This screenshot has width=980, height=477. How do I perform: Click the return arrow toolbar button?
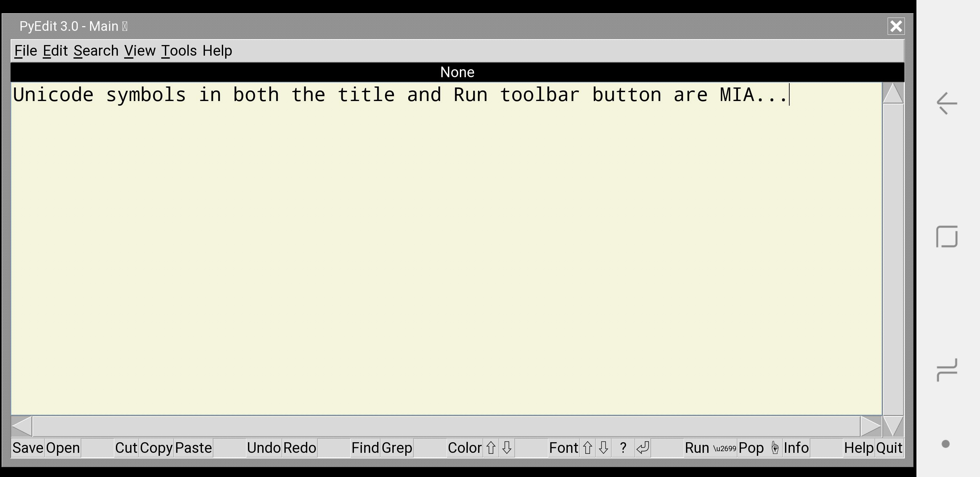[x=643, y=448]
